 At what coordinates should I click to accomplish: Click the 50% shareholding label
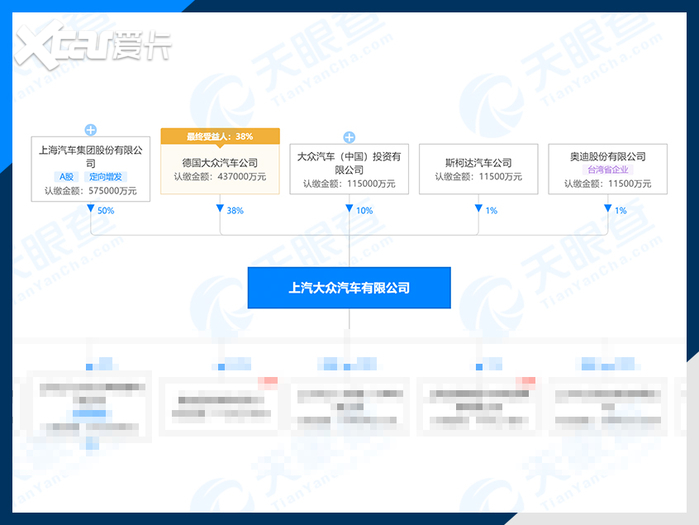point(106,210)
